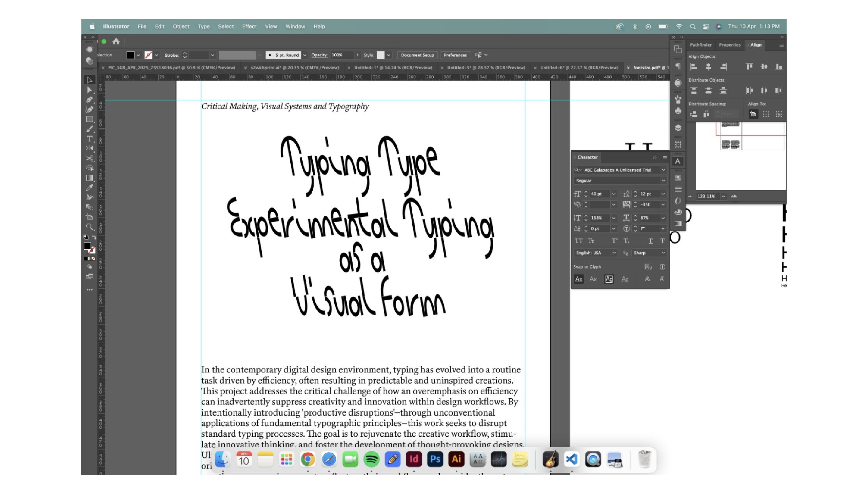Click control bar stroke color swatch
Screen dimensions: 868x494
point(148,55)
